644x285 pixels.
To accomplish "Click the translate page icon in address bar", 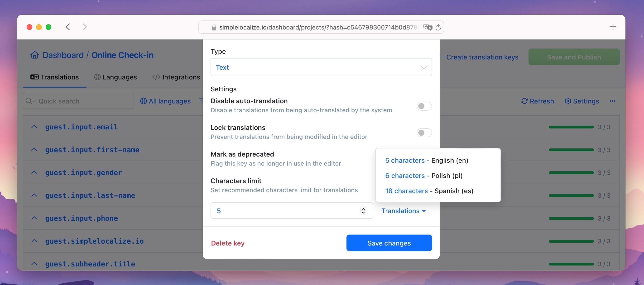I will point(428,27).
